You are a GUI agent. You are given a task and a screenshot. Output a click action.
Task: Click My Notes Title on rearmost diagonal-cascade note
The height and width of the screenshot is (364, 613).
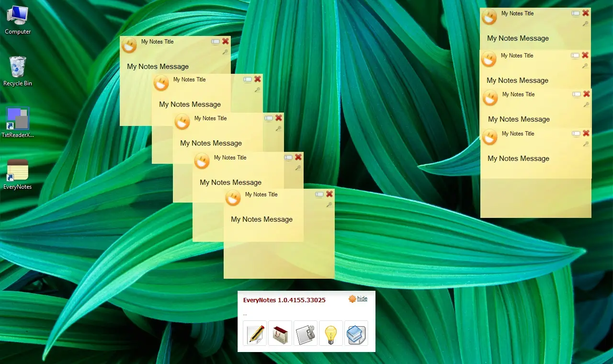tap(158, 42)
